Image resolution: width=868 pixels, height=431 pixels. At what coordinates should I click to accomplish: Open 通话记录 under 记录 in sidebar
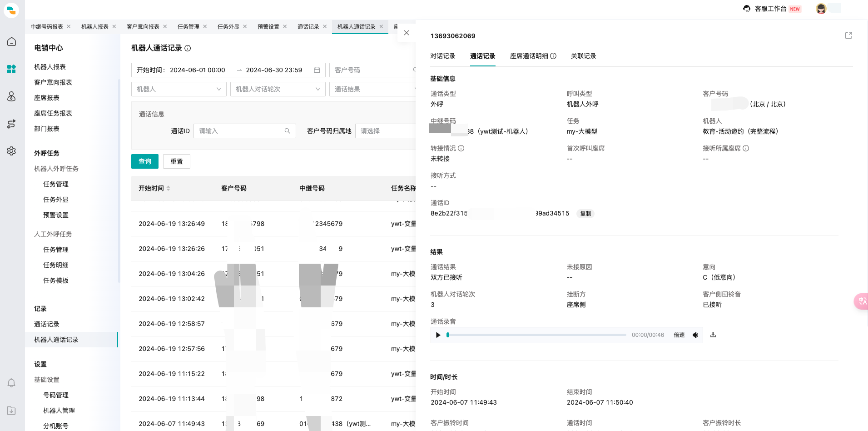tap(47, 324)
